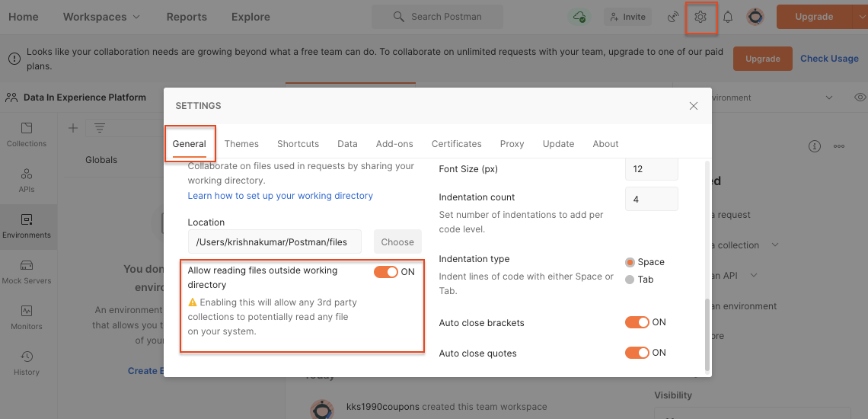Image resolution: width=868 pixels, height=419 pixels.
Task: Open the Collections sidebar icon
Action: tap(27, 134)
